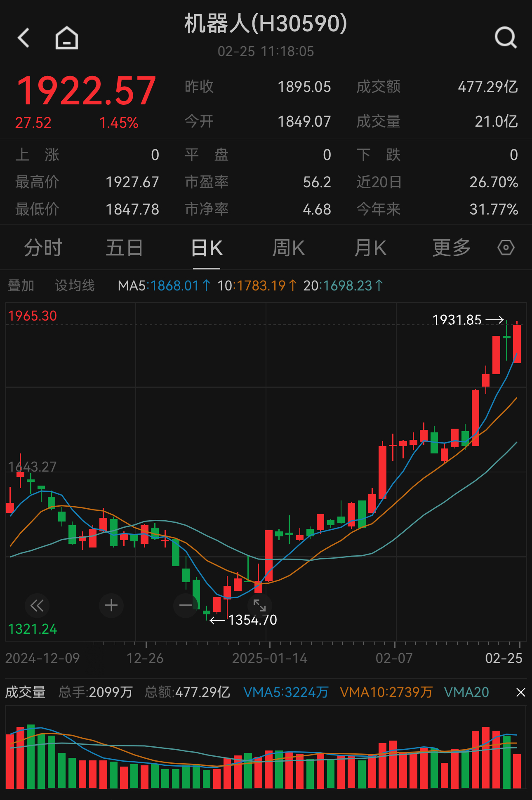Tap the y-axis top value 1965.30

click(33, 316)
